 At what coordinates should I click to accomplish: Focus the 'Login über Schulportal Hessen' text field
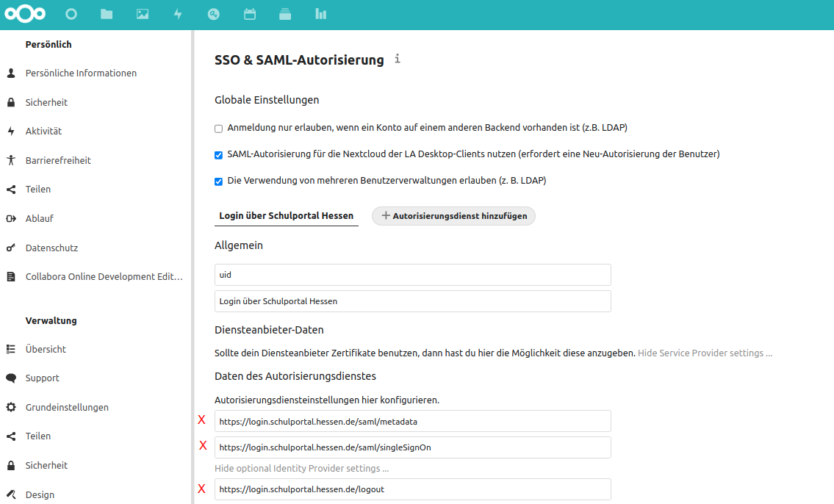(413, 301)
